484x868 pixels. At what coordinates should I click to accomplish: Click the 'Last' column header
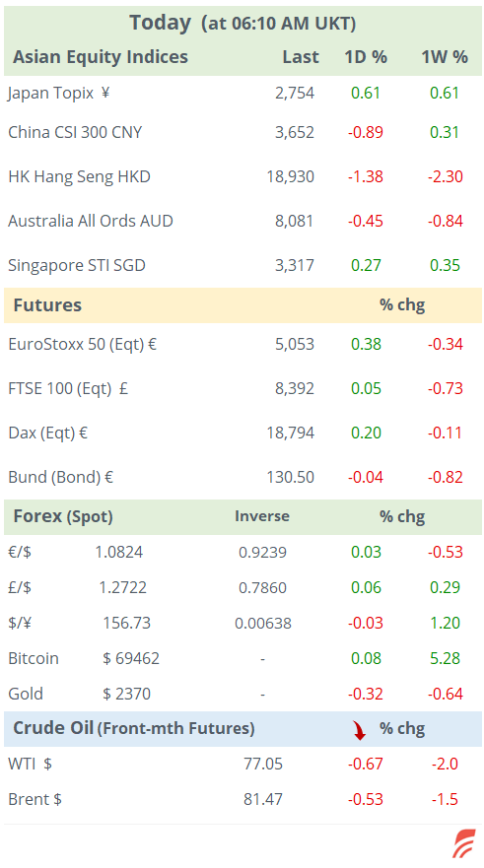click(301, 56)
